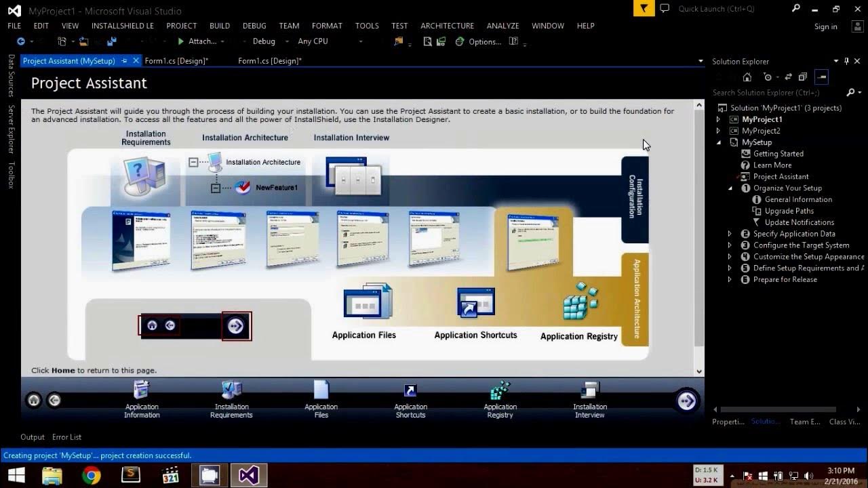
Task: Open the ARCHITECTURE menu
Action: point(448,26)
